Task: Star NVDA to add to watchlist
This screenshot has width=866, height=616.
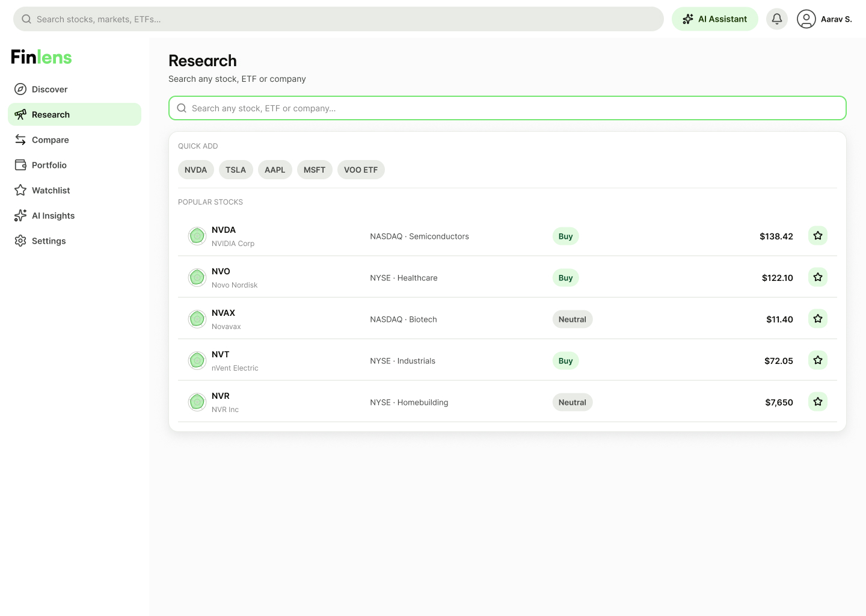Action: (818, 236)
